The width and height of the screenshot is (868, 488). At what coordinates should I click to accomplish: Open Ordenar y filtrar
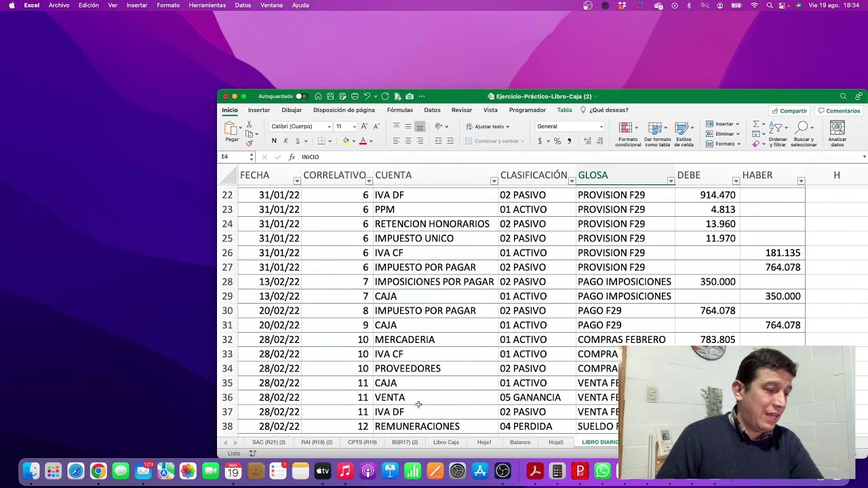click(778, 134)
